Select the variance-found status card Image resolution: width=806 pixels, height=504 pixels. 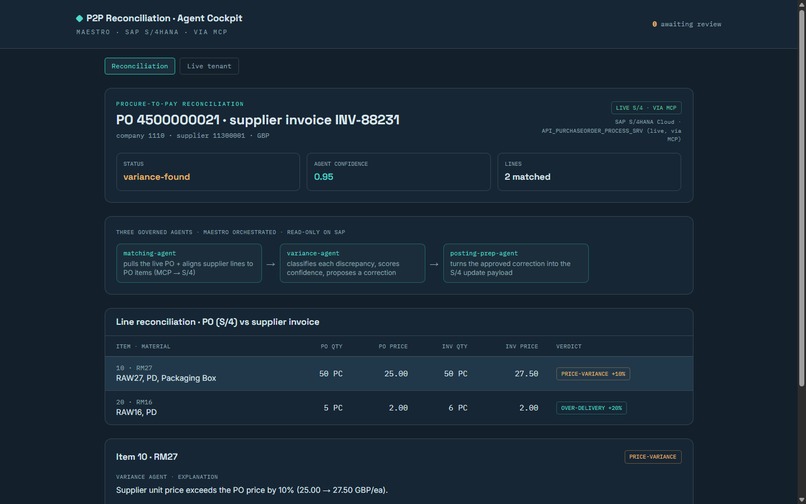click(x=208, y=172)
